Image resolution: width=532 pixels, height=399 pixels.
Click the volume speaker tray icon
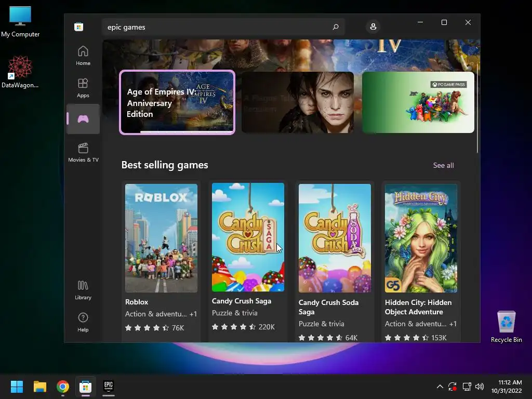(480, 387)
